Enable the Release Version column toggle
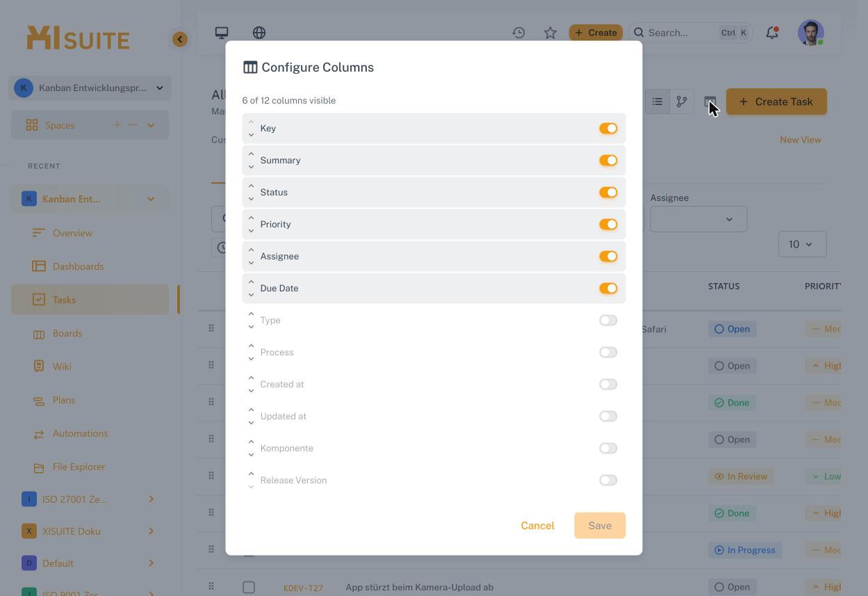 tap(608, 481)
